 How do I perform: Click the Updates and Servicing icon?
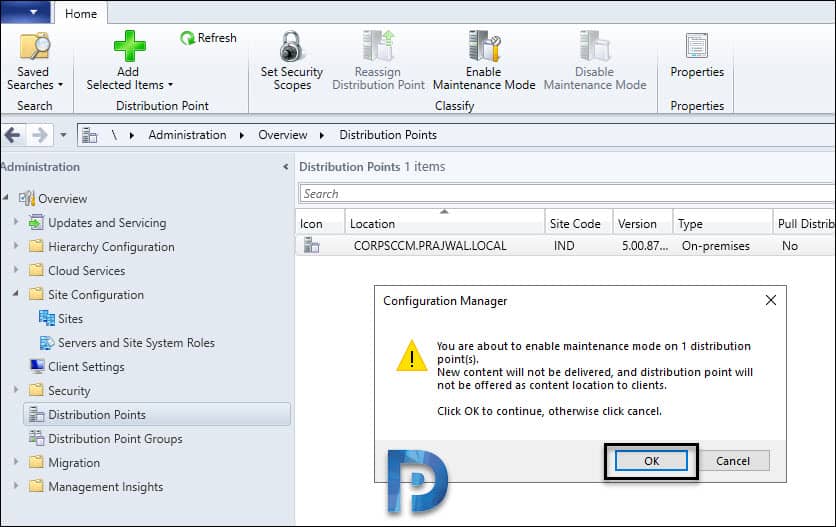(36, 222)
